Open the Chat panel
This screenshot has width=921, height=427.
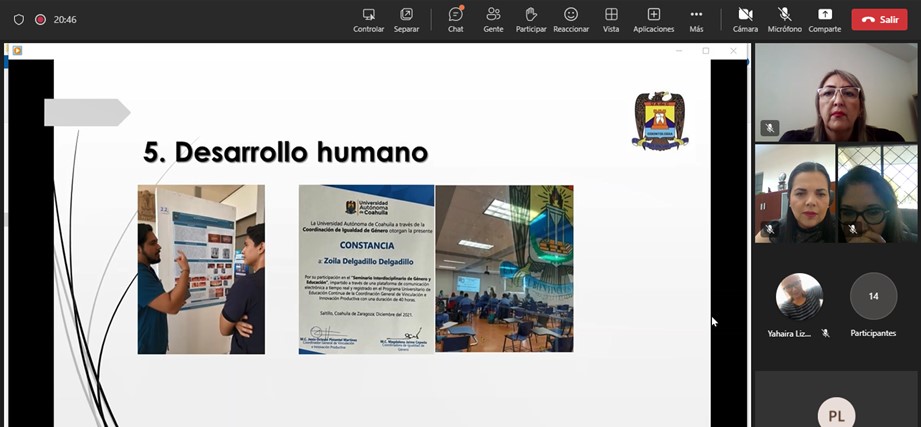tap(455, 18)
